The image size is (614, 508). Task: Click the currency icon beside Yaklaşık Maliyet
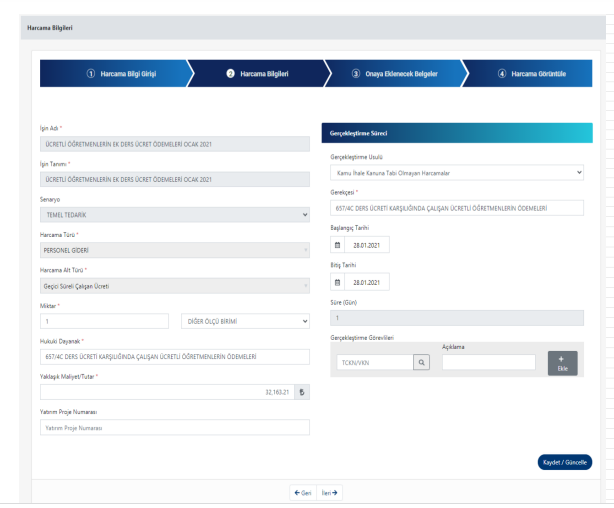302,392
